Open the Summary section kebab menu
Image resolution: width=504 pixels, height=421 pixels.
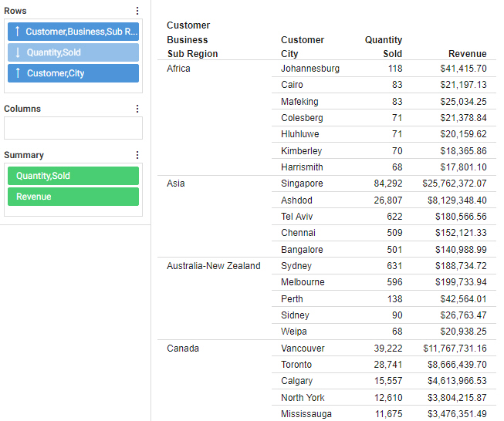pos(137,155)
